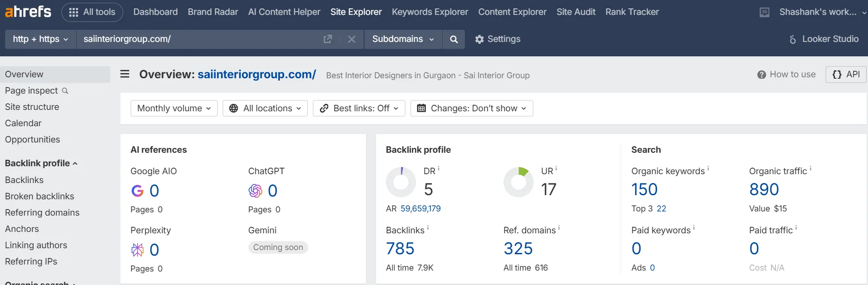The image size is (868, 285).
Task: Click the UR donut chart
Action: [518, 182]
